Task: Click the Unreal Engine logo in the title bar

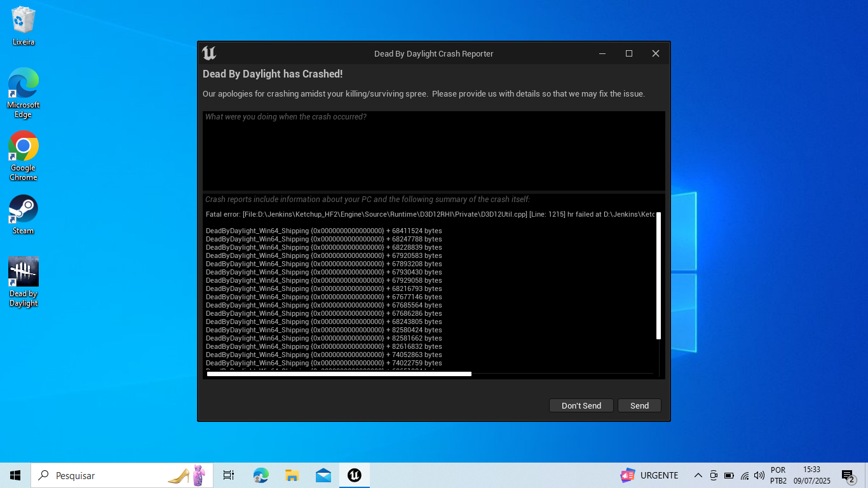Action: (209, 53)
